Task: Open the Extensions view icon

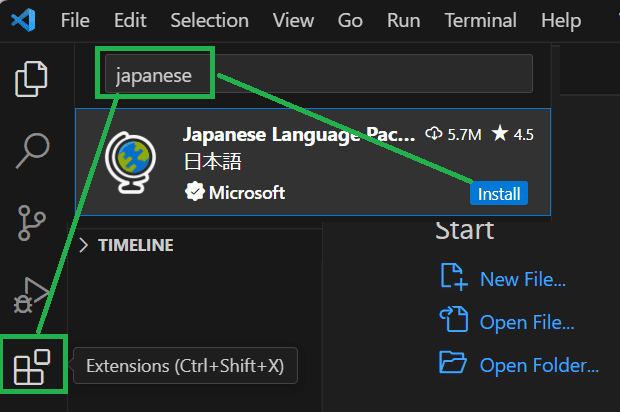Action: [x=32, y=367]
